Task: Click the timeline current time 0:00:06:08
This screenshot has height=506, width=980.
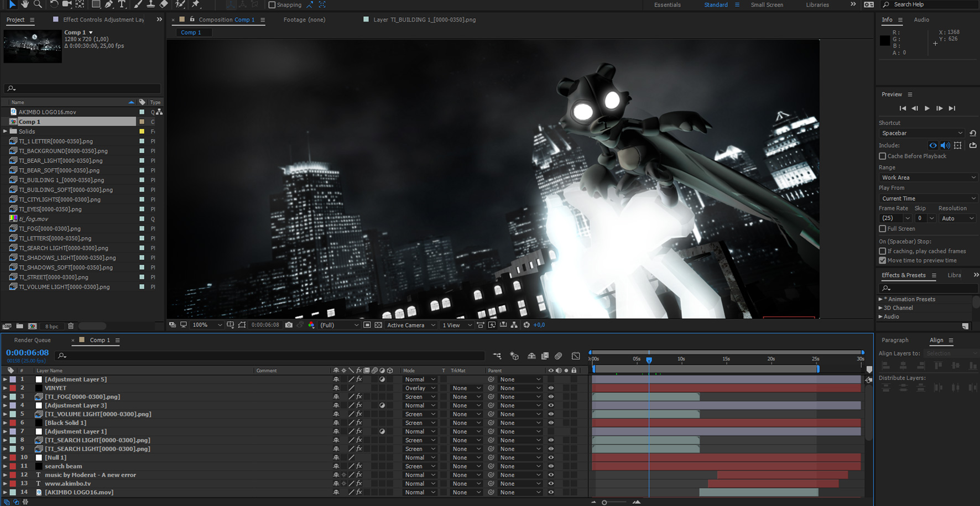Action: pyautogui.click(x=27, y=352)
